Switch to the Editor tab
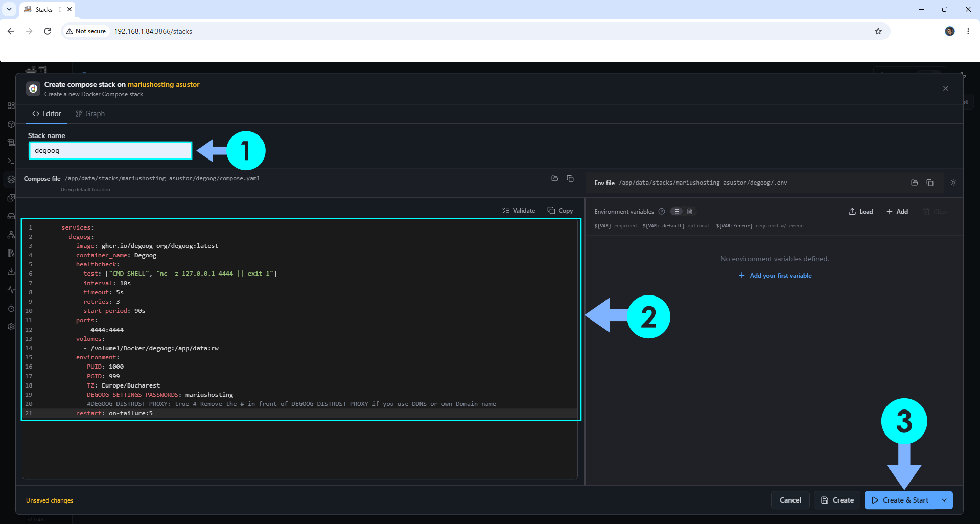Viewport: 980px width, 524px height. pyautogui.click(x=46, y=113)
